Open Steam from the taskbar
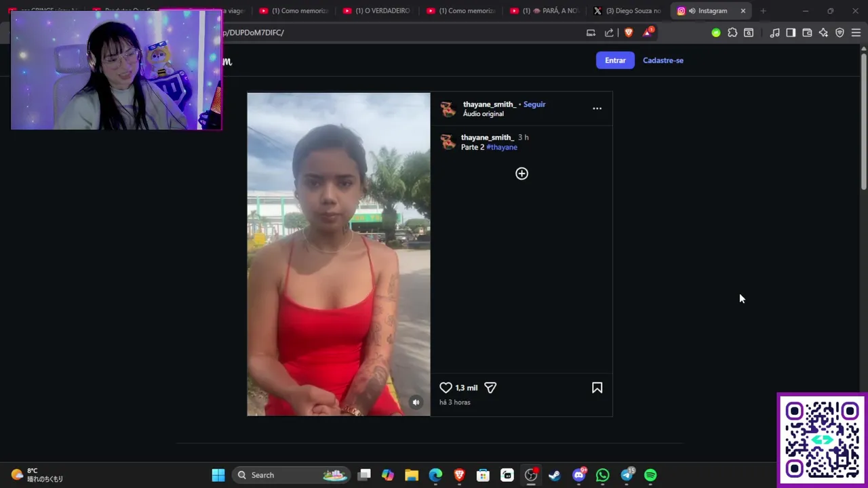 (x=555, y=475)
